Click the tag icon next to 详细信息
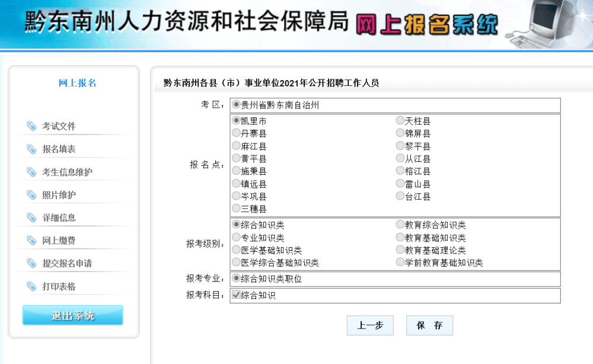The height and width of the screenshot is (364, 593). (x=31, y=218)
